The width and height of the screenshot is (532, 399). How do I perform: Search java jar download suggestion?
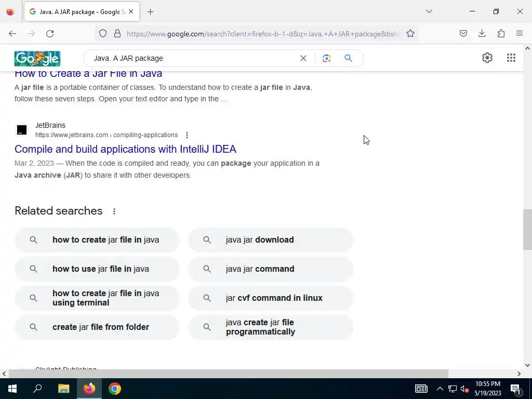coord(271,240)
